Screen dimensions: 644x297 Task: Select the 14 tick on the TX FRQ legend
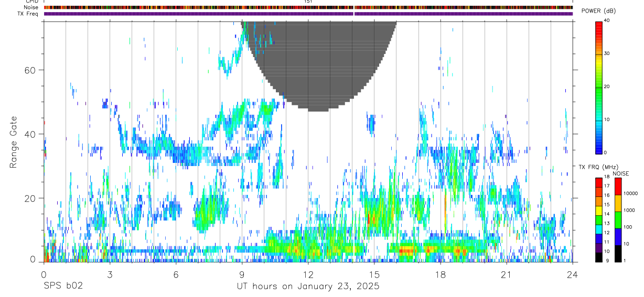[x=607, y=214]
